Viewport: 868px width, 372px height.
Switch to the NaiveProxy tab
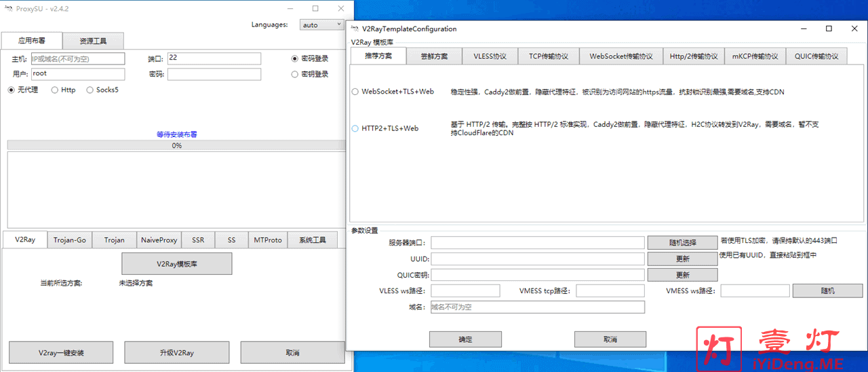point(159,240)
